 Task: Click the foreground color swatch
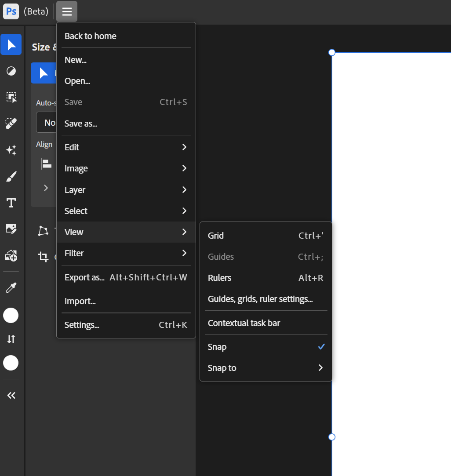(x=11, y=315)
